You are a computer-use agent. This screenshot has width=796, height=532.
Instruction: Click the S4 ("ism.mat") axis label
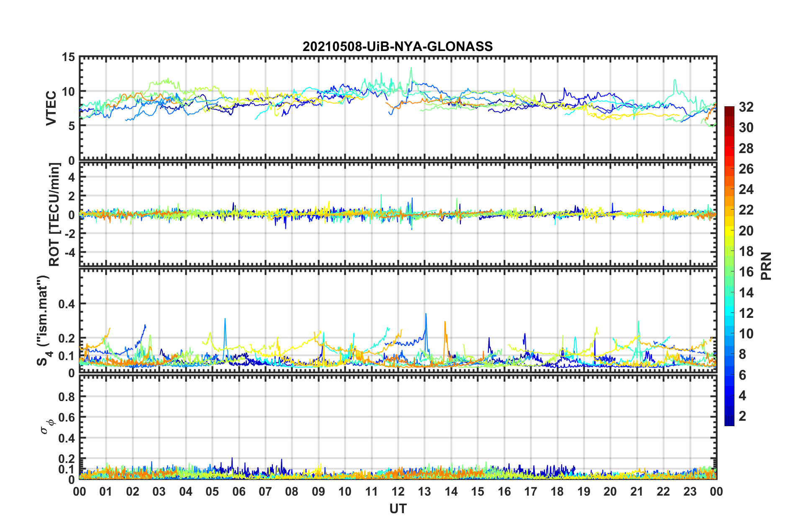coord(43,320)
